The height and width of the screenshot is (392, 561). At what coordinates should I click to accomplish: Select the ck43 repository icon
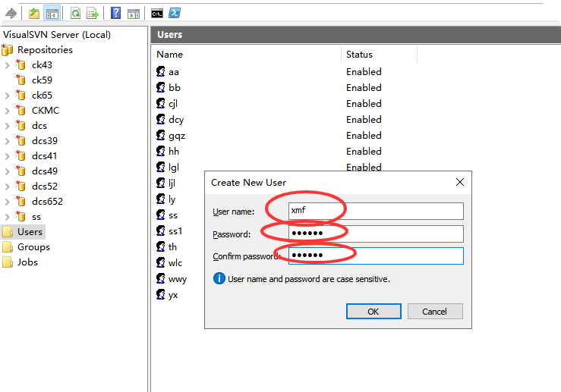coord(20,64)
